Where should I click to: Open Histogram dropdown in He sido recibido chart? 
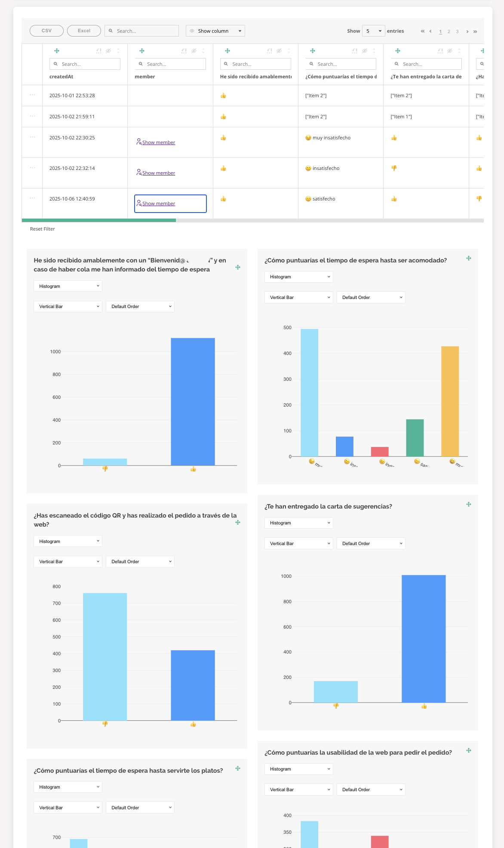[68, 286]
